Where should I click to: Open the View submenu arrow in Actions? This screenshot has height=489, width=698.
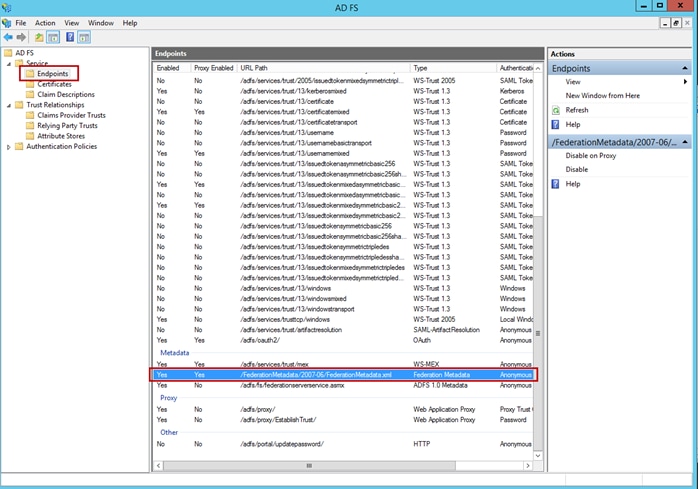click(x=685, y=82)
